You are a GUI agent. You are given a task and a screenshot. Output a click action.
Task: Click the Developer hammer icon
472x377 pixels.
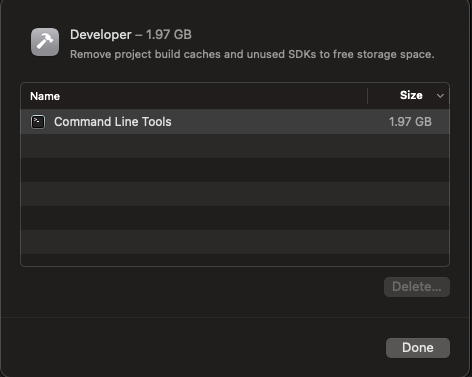tap(45, 42)
